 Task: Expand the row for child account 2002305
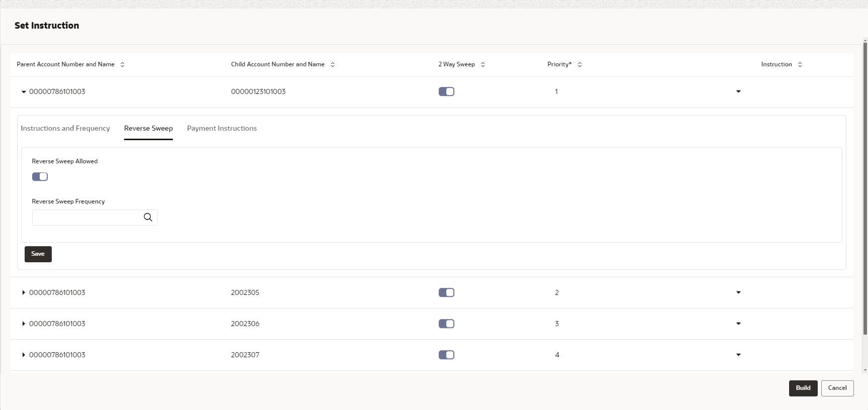point(24,292)
